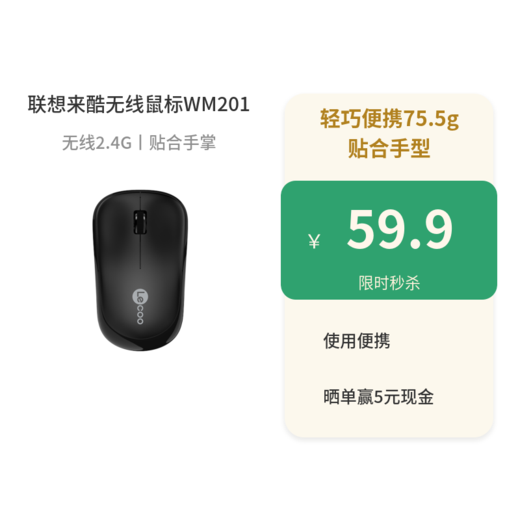Click the 来酷 characters in product title
The image size is (520, 520).
coord(86,104)
